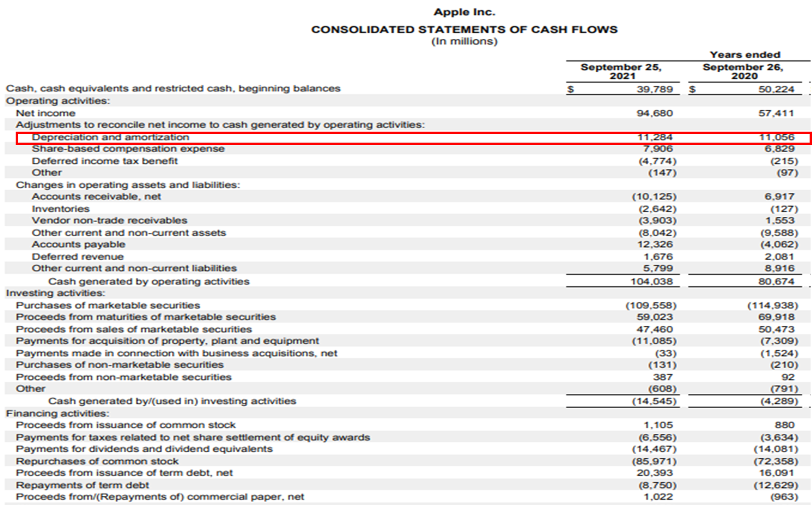Click 'Purchases of marketable securities' label
The height and width of the screenshot is (505, 812).
point(108,305)
